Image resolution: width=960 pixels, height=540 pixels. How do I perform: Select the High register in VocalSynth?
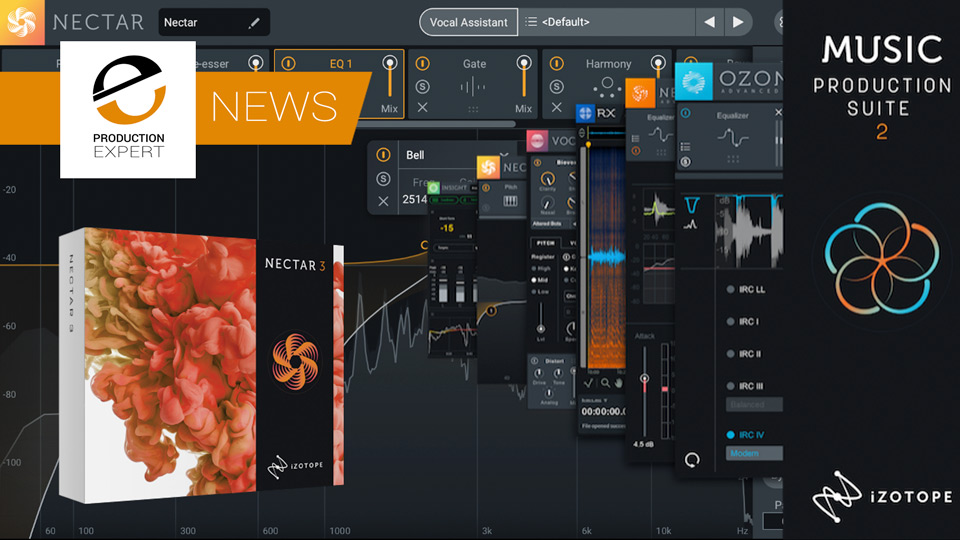(541, 269)
